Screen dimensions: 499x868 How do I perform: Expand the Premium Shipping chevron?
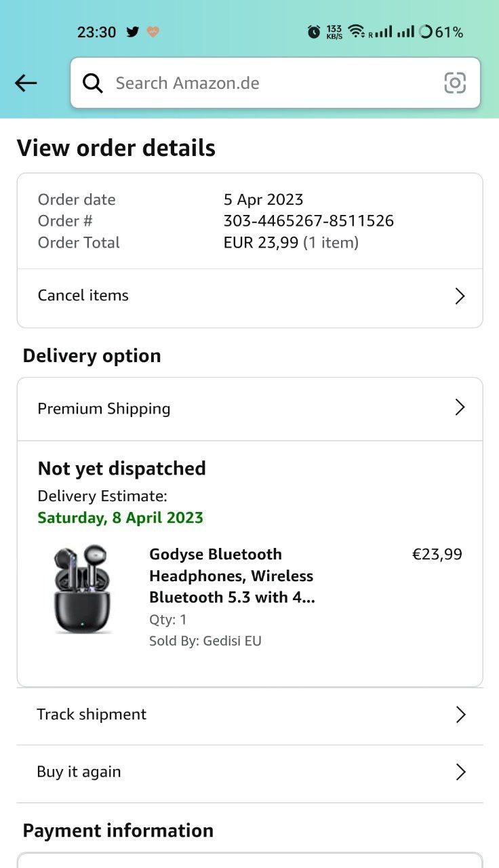click(x=460, y=408)
